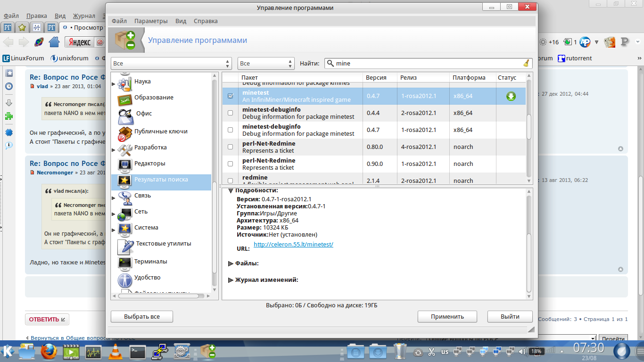Viewport: 644px width, 362px height.
Task: Click the green install status icon for minetest
Action: click(x=511, y=96)
